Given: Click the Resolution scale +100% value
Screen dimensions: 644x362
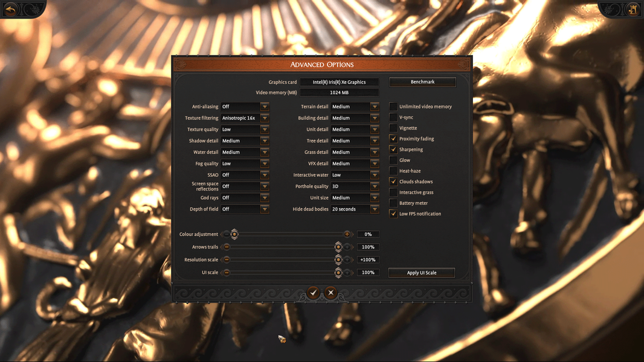Looking at the screenshot, I should (x=368, y=259).
